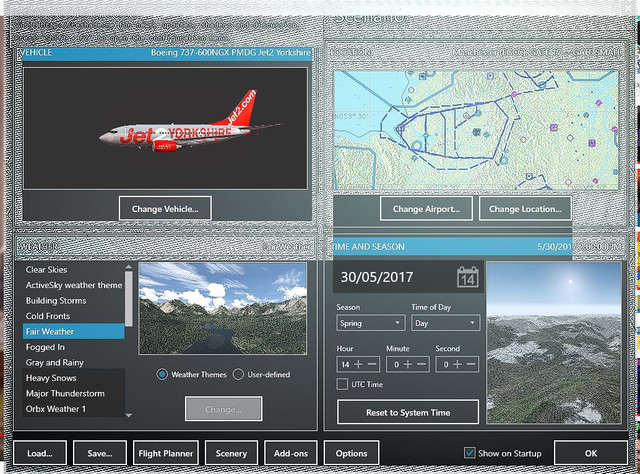Screen dimensions: 640x474
Task: Select Weather Themes radio button
Action: click(162, 374)
